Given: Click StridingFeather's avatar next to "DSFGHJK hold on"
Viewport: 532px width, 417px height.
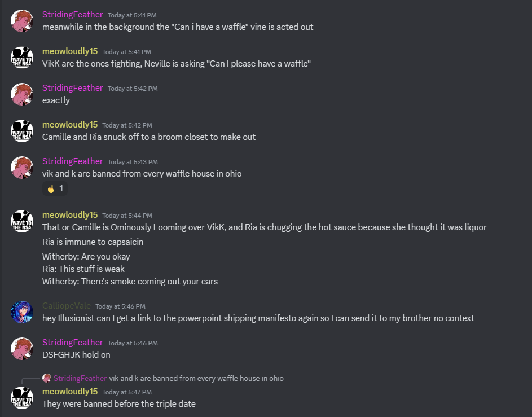Looking at the screenshot, I should pos(22,348).
